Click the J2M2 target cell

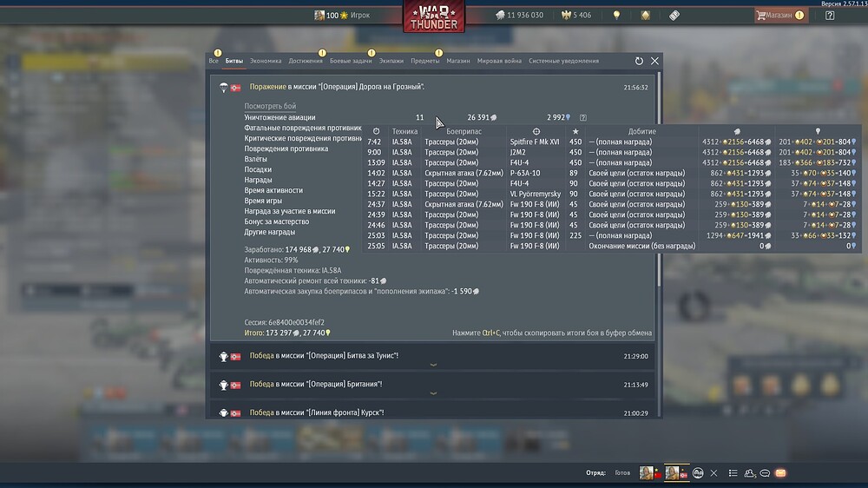click(x=518, y=152)
